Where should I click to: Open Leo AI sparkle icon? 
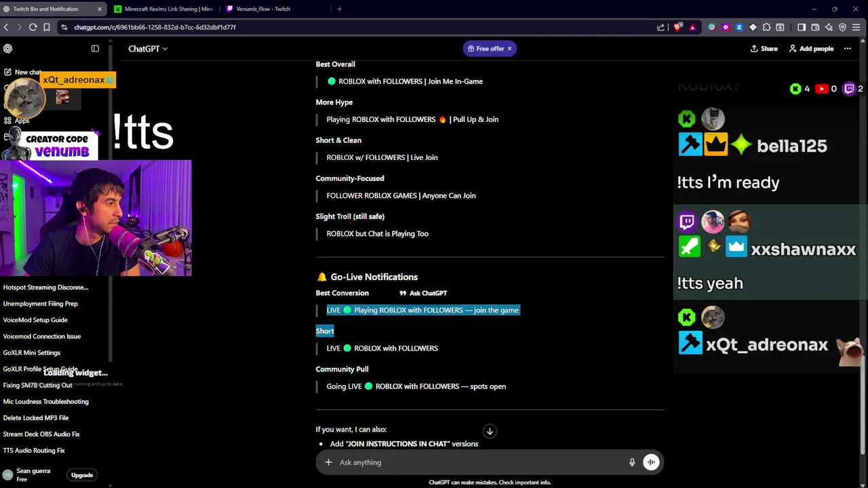pos(829,27)
